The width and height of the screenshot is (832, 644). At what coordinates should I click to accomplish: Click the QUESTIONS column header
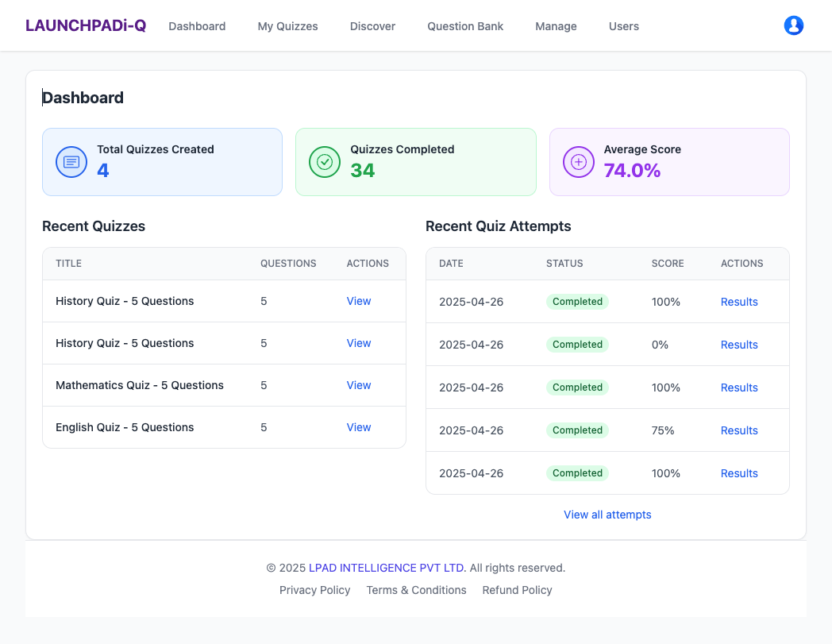tap(288, 264)
